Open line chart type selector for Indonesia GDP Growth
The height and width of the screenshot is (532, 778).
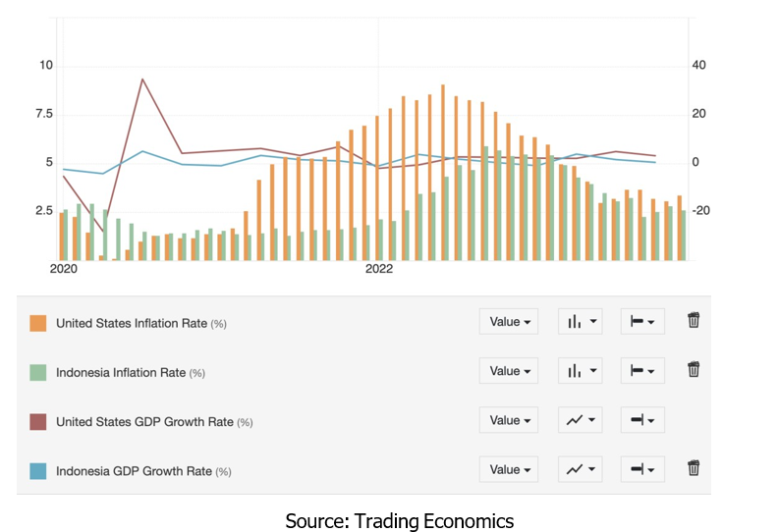tap(580, 469)
